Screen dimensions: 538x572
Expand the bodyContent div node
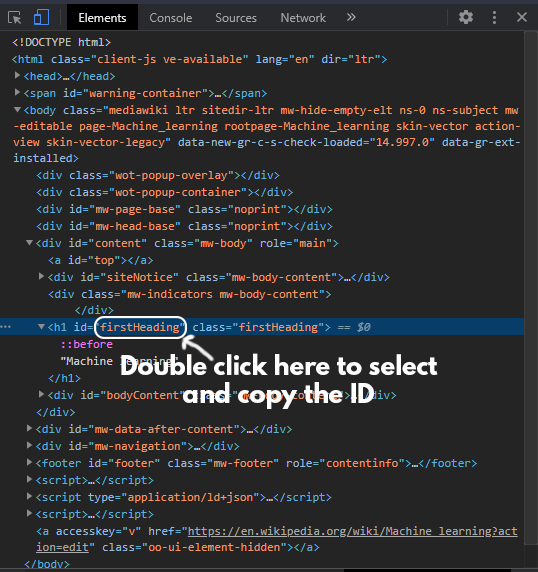tap(41, 394)
